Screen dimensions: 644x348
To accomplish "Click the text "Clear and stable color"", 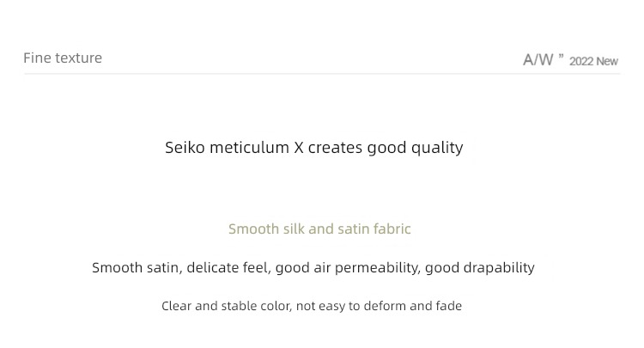I will point(226,306).
